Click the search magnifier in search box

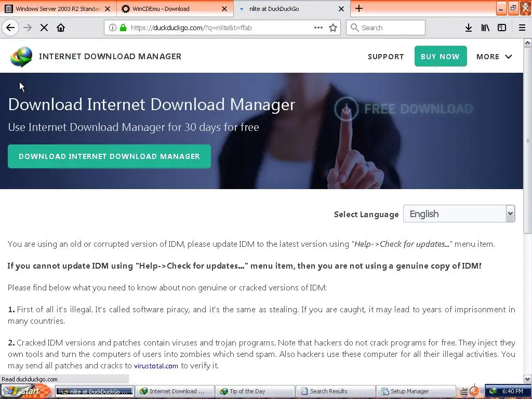(x=354, y=28)
